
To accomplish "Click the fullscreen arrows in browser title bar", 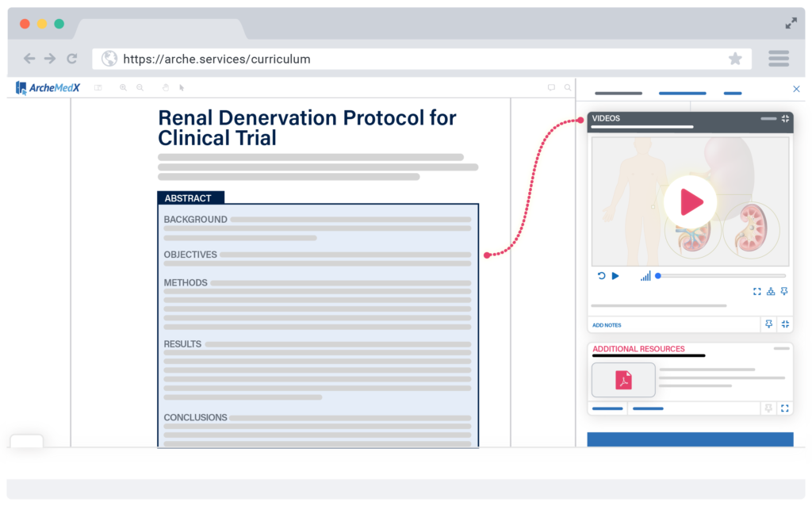I will click(791, 23).
